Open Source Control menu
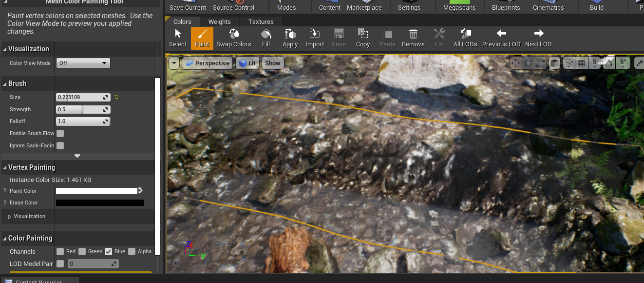Image resolution: width=644 pixels, height=283 pixels. click(234, 6)
